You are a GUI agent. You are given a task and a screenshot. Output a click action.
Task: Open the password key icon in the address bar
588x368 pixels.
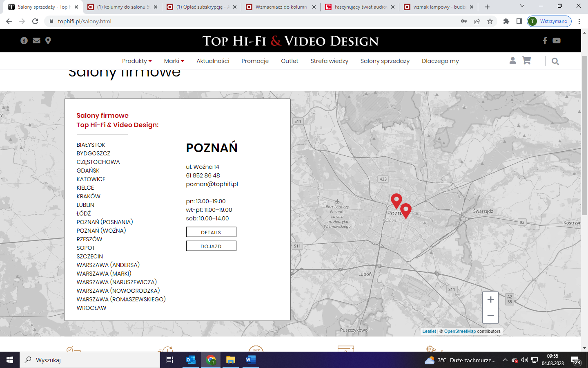click(x=464, y=21)
